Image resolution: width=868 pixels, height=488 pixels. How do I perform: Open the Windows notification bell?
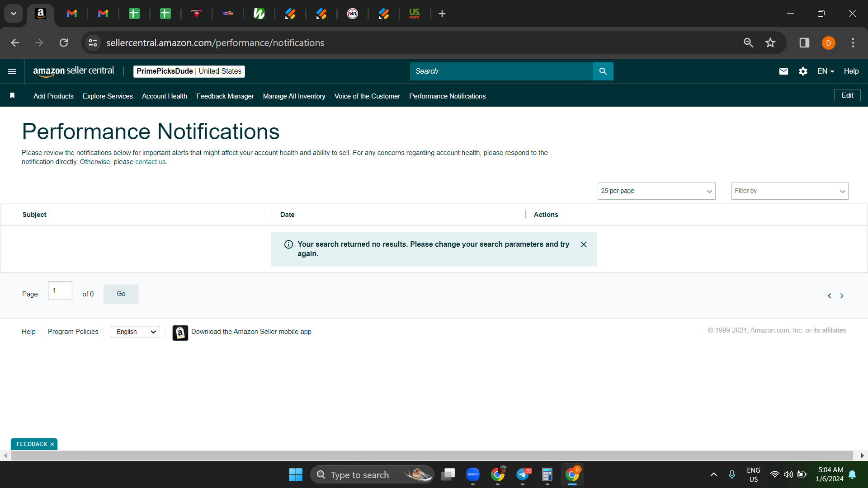coord(852,474)
